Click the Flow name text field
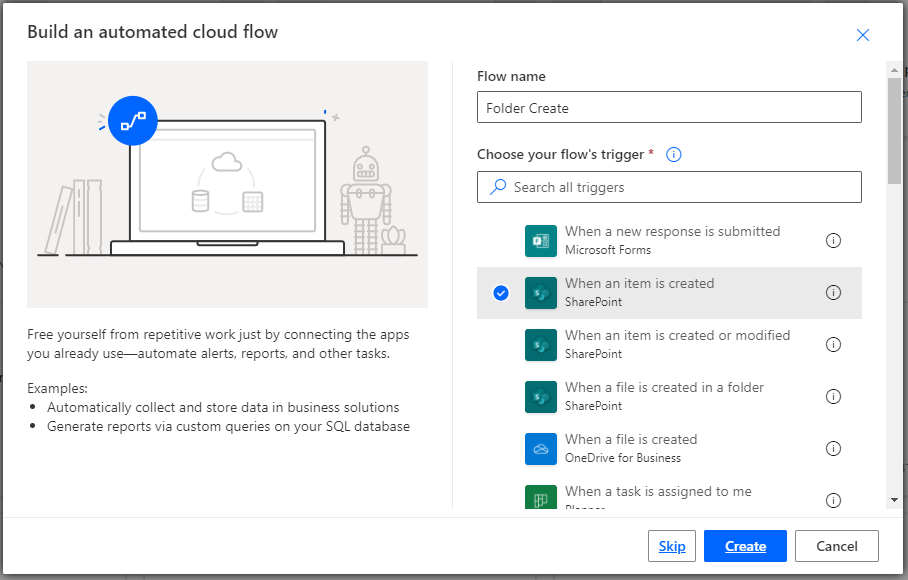This screenshot has height=580, width=908. click(669, 108)
